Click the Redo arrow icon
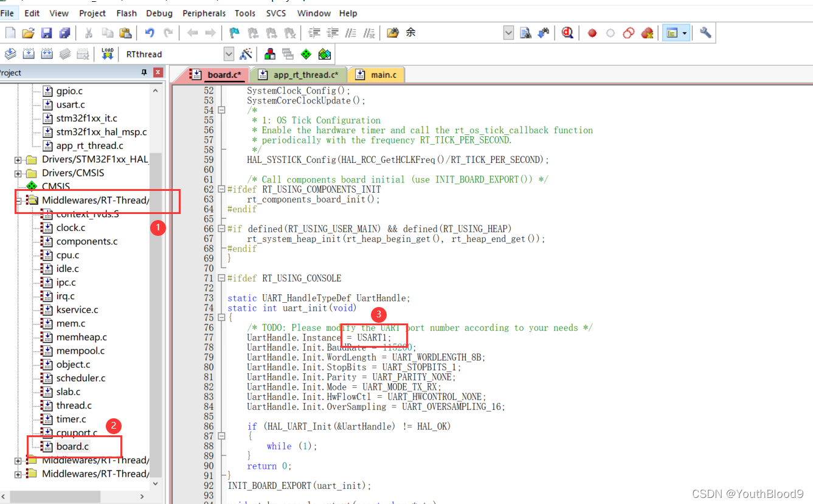813x504 pixels. click(x=168, y=33)
